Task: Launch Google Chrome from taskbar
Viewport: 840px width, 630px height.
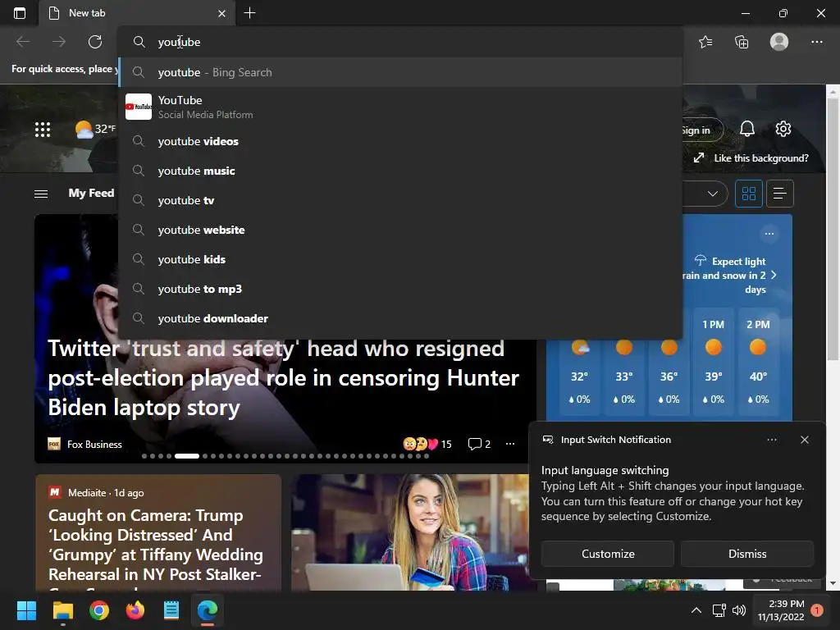Action: (x=98, y=610)
